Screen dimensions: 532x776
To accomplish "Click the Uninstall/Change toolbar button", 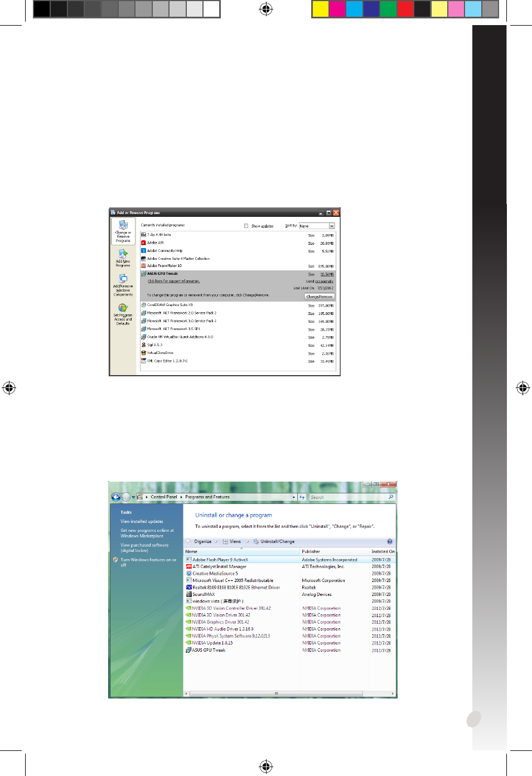I will (x=274, y=541).
